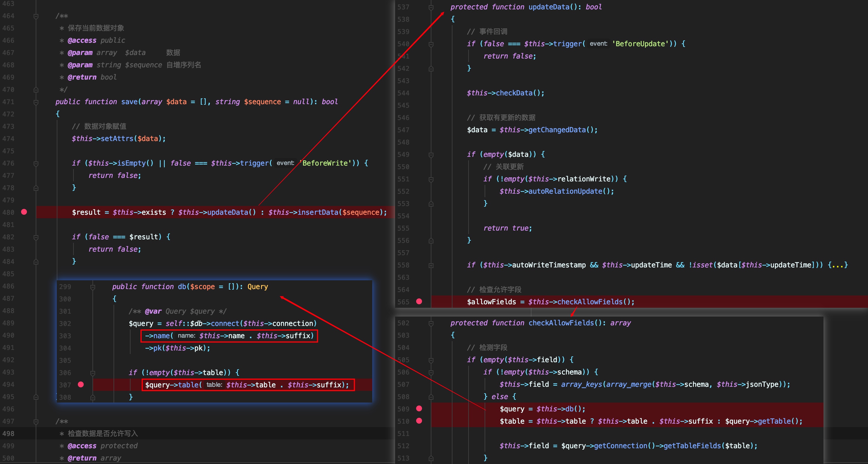Remove the breakpoint at line 565
868x464 pixels.
click(419, 301)
